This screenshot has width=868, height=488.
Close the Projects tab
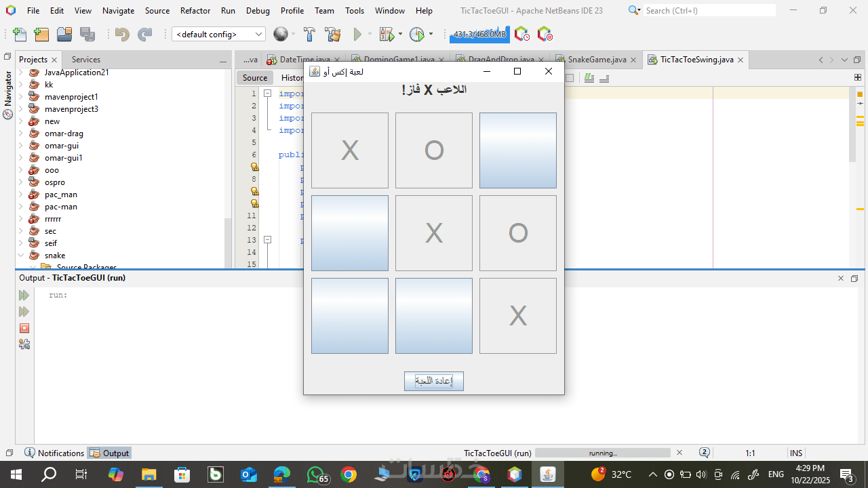tap(54, 60)
